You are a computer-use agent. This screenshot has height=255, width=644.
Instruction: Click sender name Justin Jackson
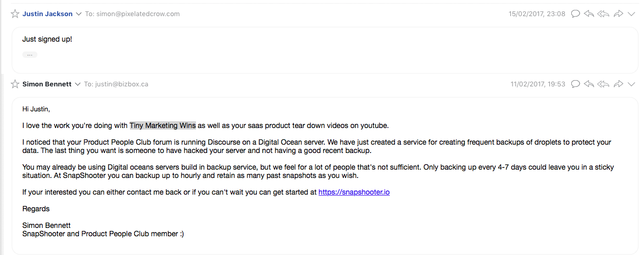click(x=47, y=14)
